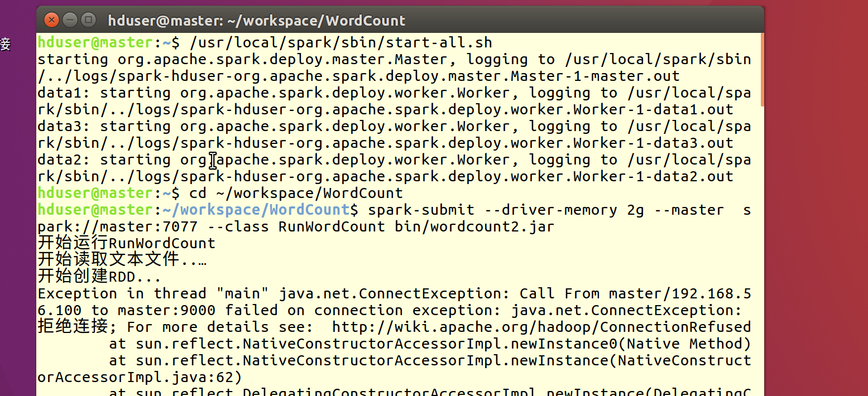Click the blue ~/workspace/WordCount prompt path
Screen dimensions: 868x396
tap(256, 210)
